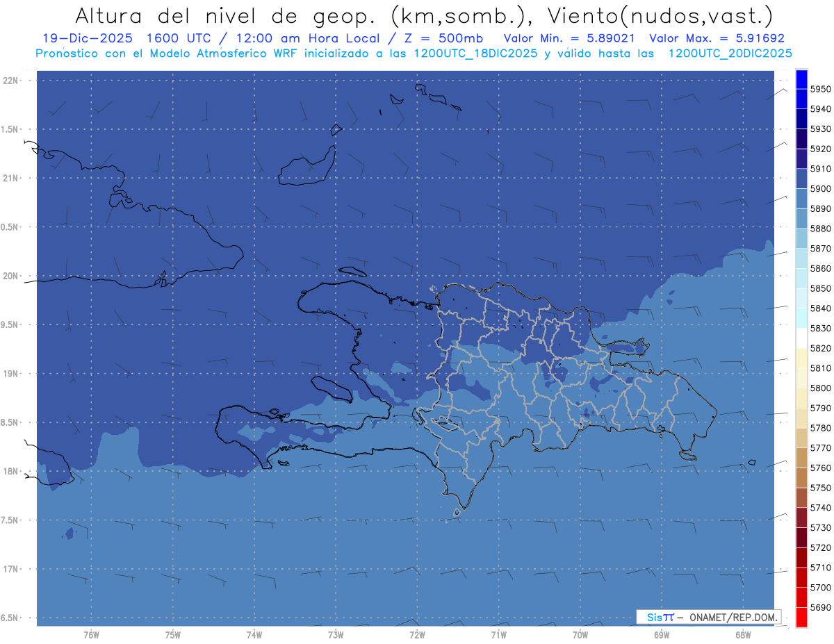Viewport: 834px width, 644px height.
Task: Click the colorbar value '5950'
Action: (819, 89)
